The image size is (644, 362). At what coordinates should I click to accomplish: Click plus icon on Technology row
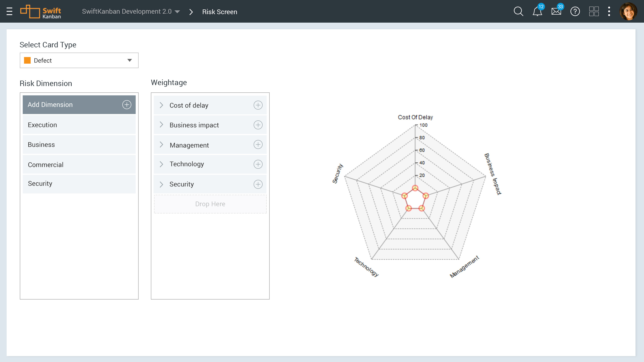click(x=258, y=164)
